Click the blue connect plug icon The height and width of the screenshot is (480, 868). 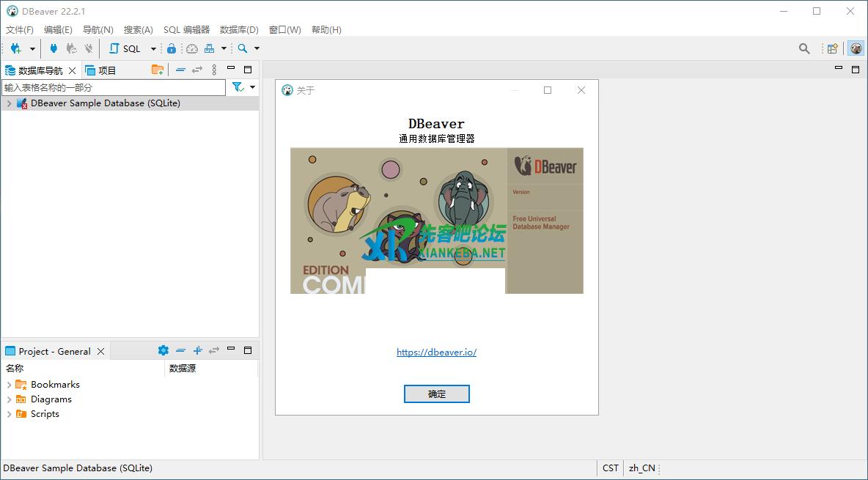pyautogui.click(x=54, y=48)
